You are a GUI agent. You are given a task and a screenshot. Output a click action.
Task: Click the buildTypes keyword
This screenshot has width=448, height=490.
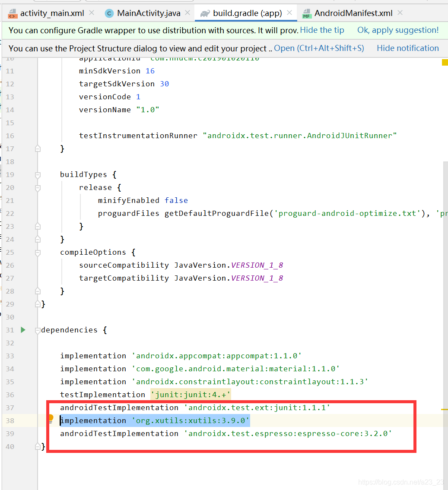coord(83,174)
